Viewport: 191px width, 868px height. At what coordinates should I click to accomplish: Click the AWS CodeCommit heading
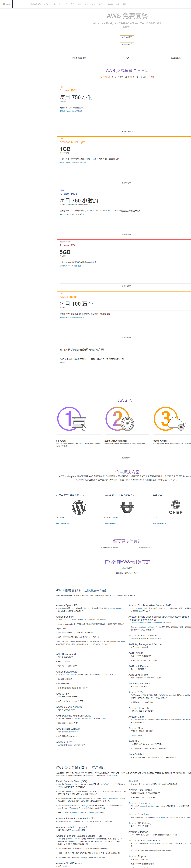coord(66,654)
